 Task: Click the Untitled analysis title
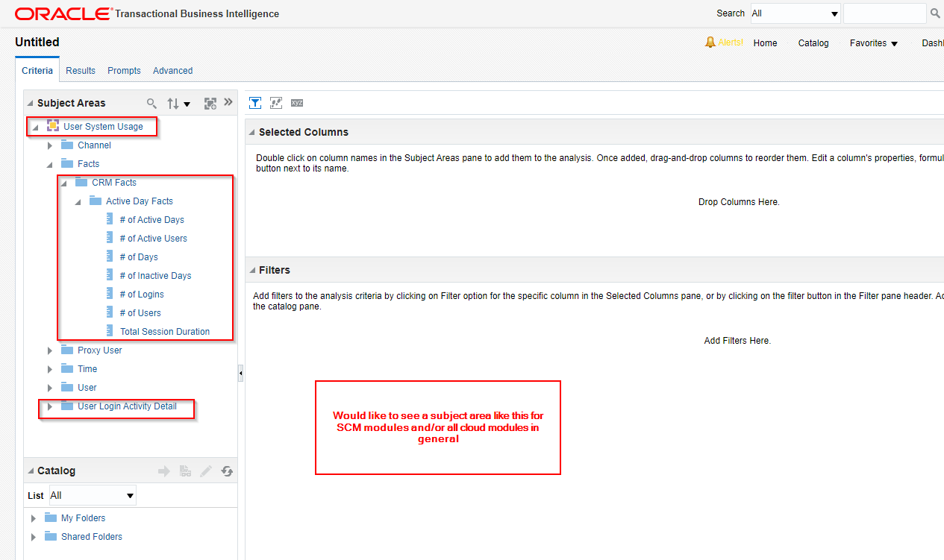click(x=37, y=43)
